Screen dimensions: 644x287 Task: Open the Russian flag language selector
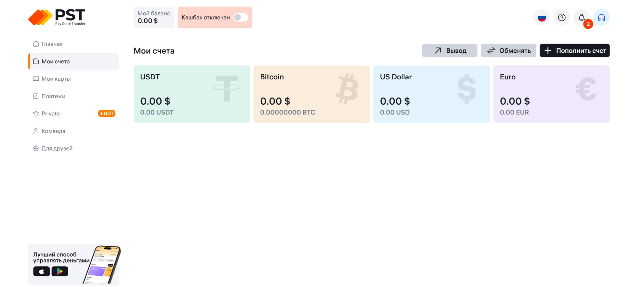click(542, 17)
